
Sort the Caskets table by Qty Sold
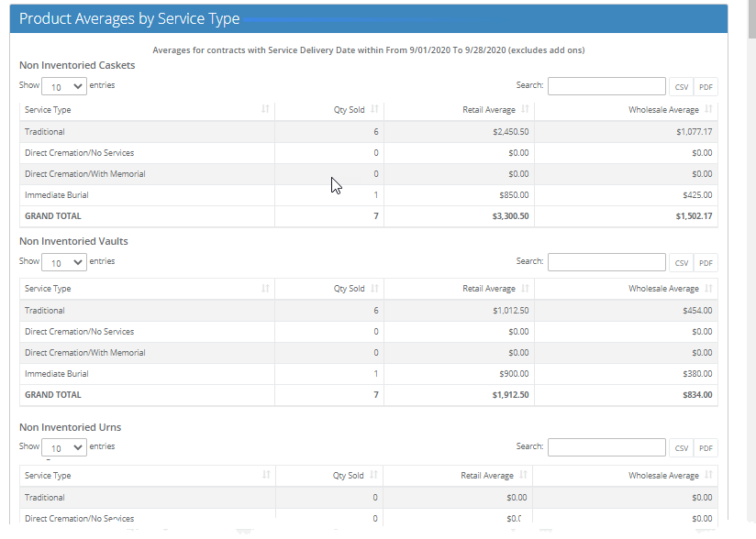point(349,109)
